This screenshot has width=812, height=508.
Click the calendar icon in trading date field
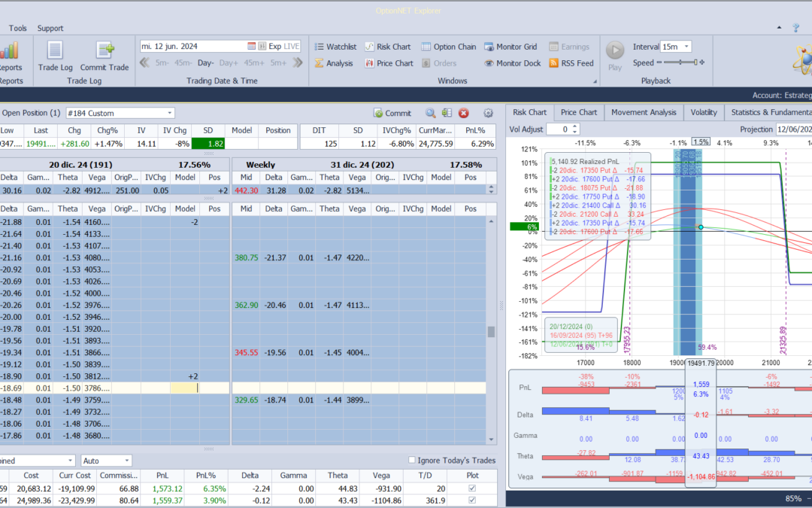[252, 46]
